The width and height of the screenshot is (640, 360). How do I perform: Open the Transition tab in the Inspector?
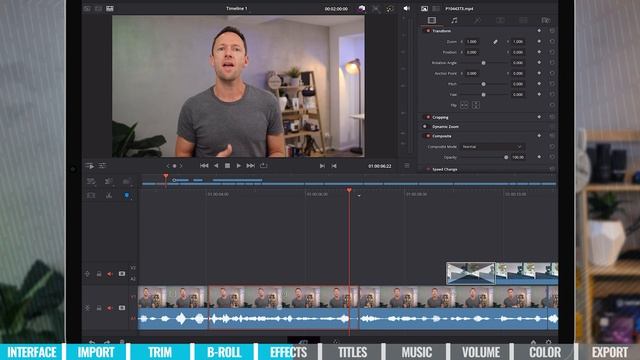click(500, 20)
